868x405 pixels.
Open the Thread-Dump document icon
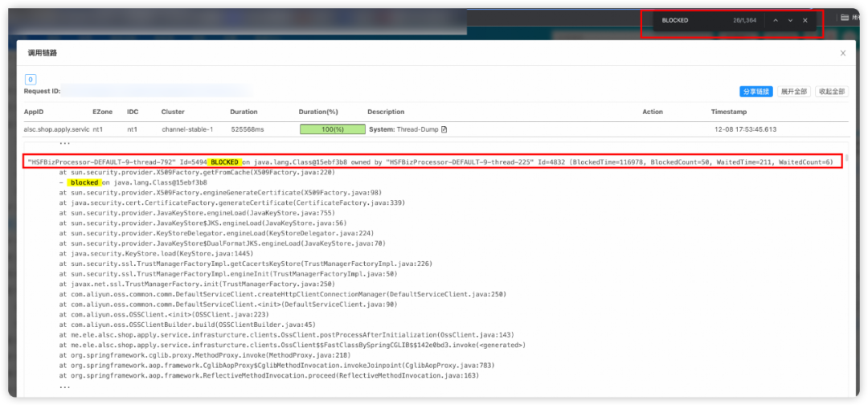point(444,129)
